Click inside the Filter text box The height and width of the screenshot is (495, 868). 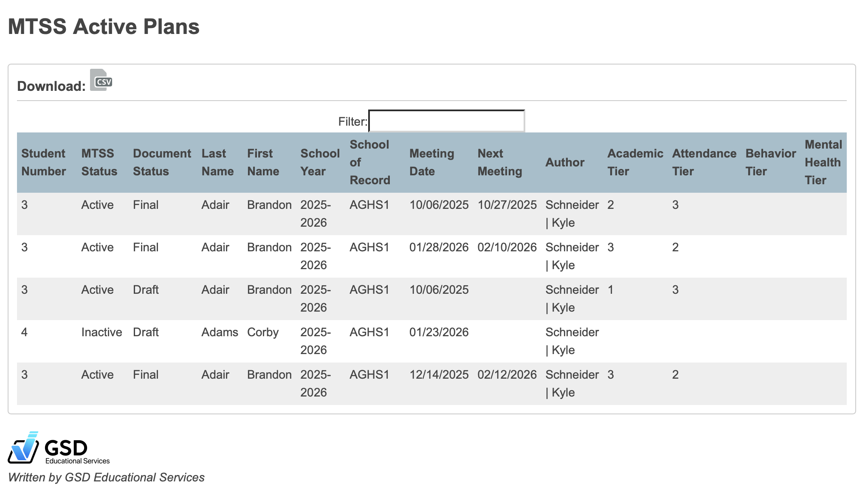(x=446, y=121)
